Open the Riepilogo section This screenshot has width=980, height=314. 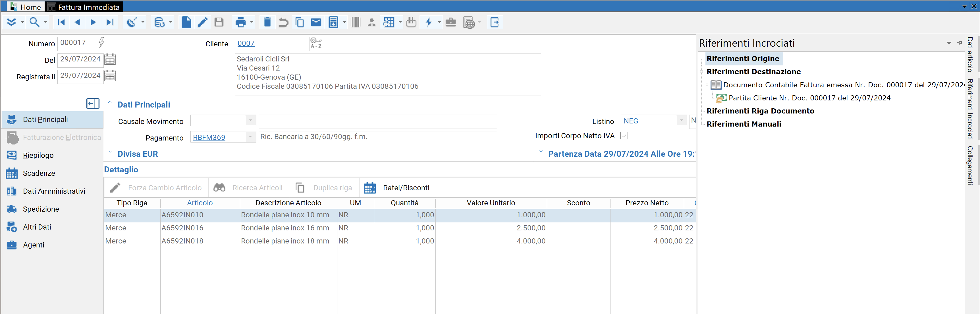coord(52,155)
